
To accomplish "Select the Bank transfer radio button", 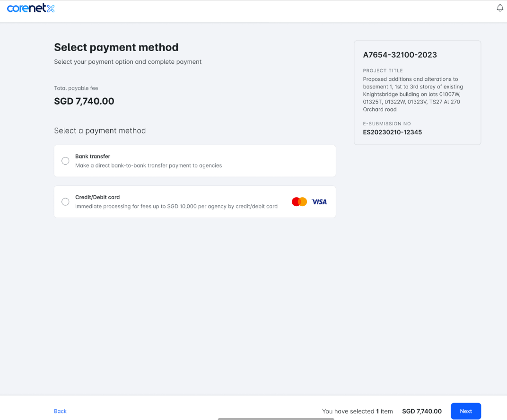I will tap(65, 161).
